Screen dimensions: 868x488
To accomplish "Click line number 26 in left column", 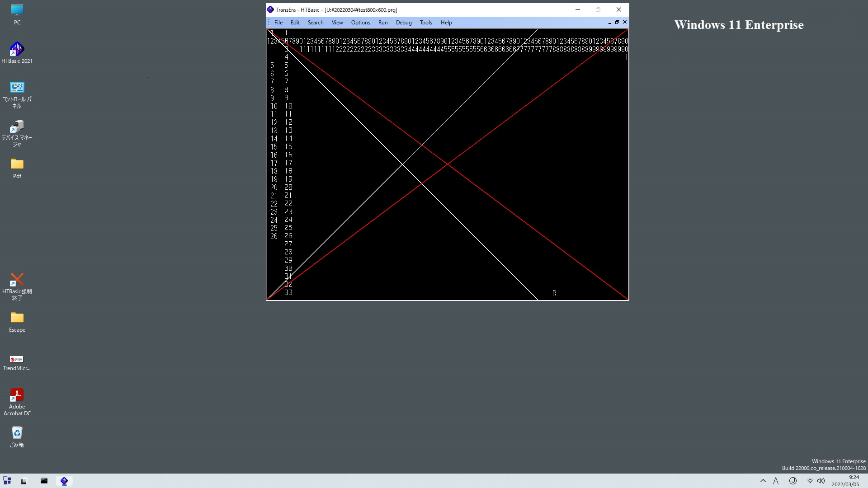I will click(274, 236).
